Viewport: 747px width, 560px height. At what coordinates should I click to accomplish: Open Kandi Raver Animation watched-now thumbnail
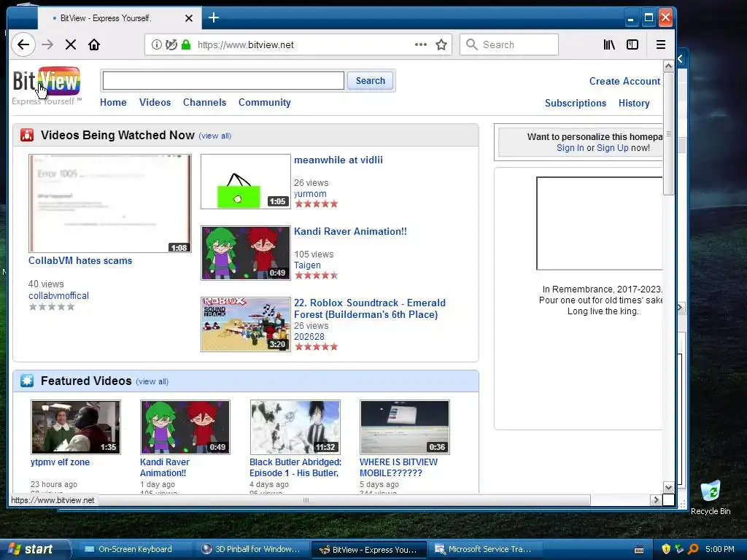pos(245,253)
